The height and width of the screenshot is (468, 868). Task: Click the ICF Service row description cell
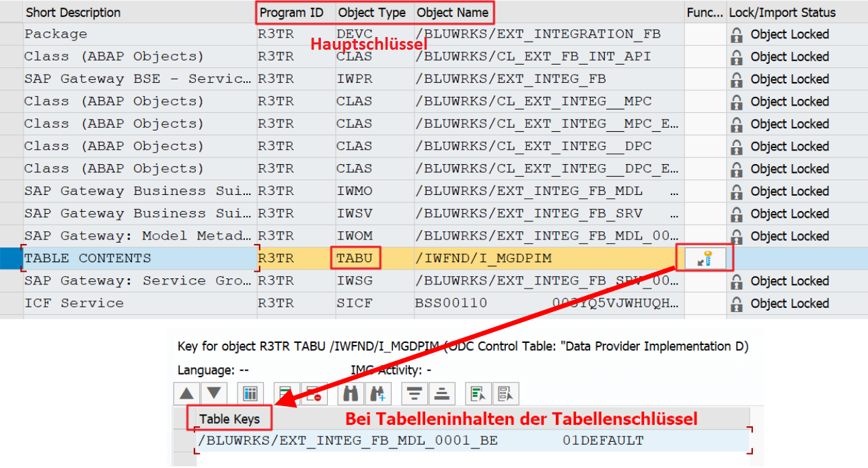pyautogui.click(x=74, y=303)
